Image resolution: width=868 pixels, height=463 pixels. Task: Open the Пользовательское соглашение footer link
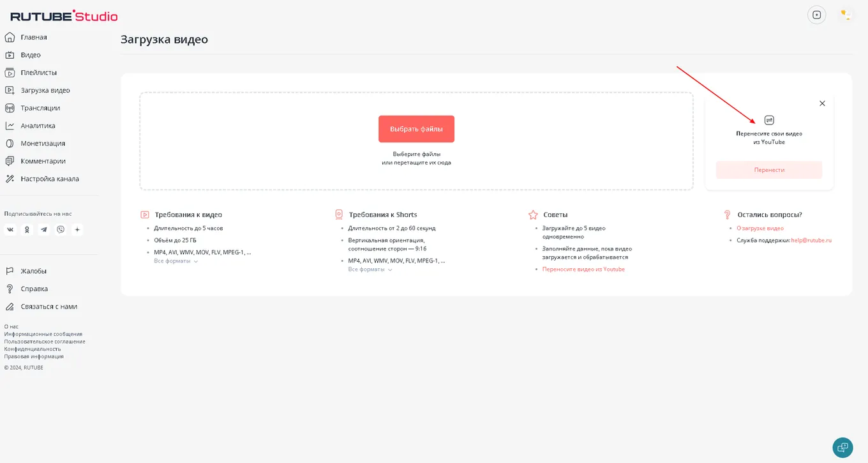(x=45, y=342)
